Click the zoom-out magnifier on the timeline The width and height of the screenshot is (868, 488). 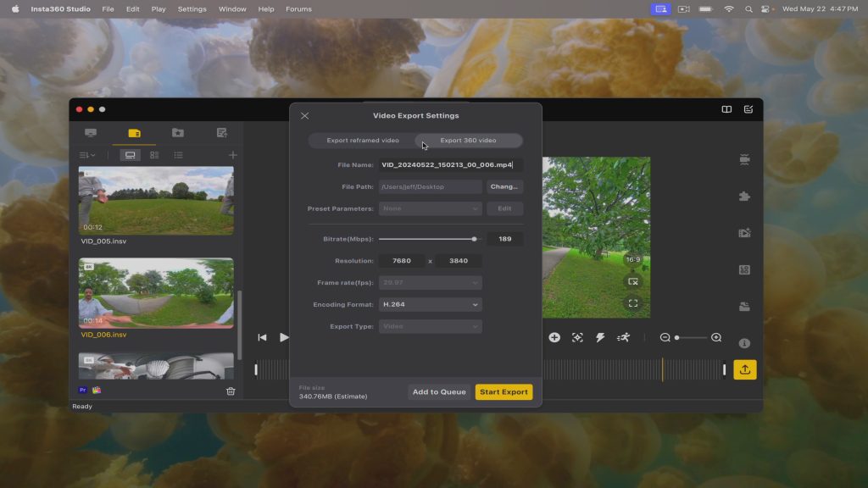coord(665,337)
